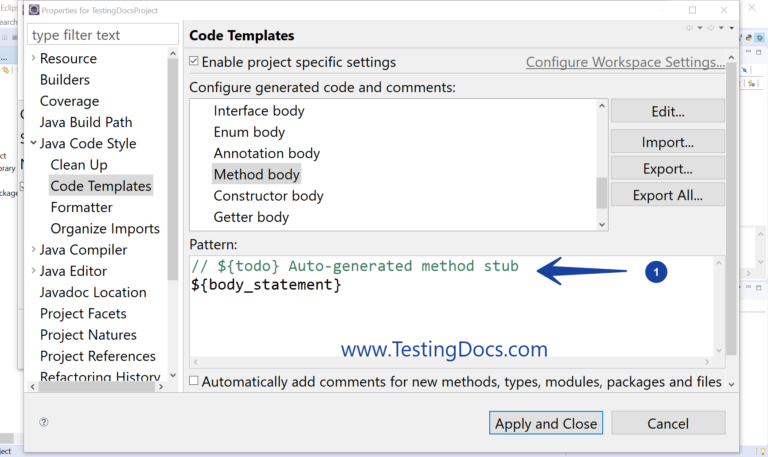This screenshot has height=457, width=768.
Task: Click the Eclipse properties dialog title icon
Action: [x=34, y=10]
